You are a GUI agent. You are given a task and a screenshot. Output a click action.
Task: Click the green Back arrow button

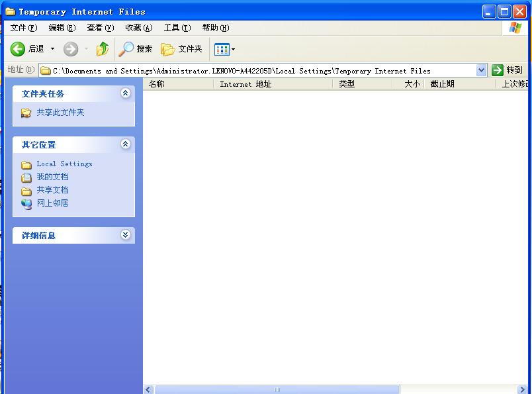pyautogui.click(x=18, y=49)
